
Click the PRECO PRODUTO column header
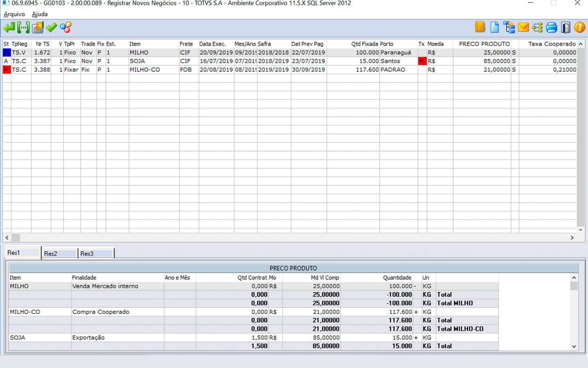[484, 44]
